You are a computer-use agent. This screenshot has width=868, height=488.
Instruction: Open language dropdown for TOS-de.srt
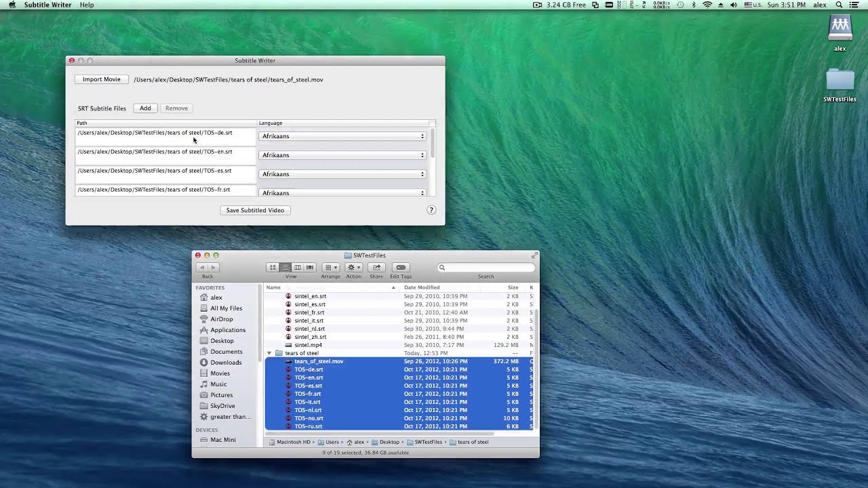[x=342, y=136]
